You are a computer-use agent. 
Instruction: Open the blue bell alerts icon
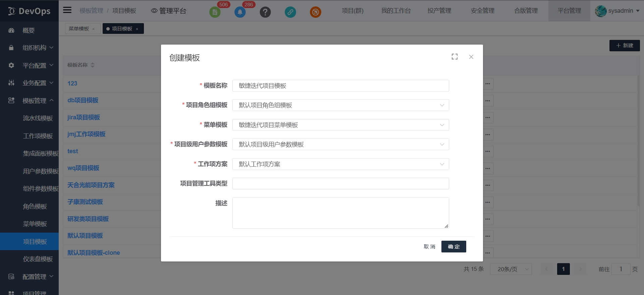pos(240,12)
